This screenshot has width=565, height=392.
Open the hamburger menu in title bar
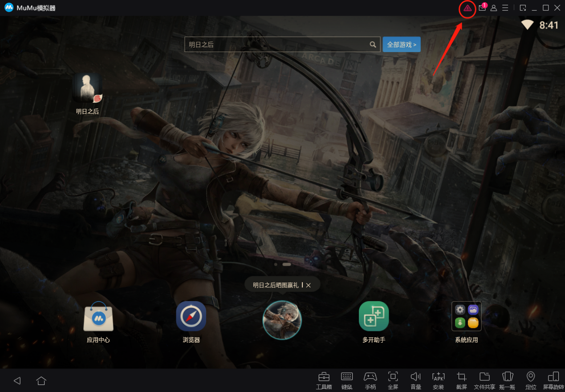click(505, 8)
